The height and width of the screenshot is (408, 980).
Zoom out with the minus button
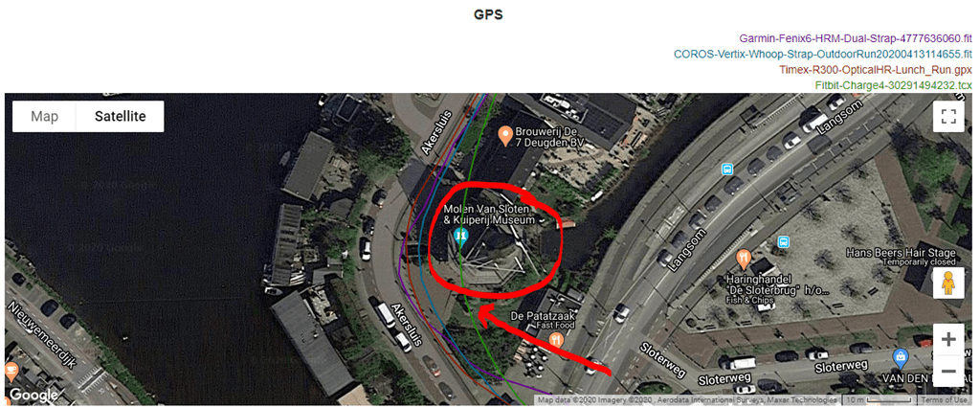(x=948, y=371)
